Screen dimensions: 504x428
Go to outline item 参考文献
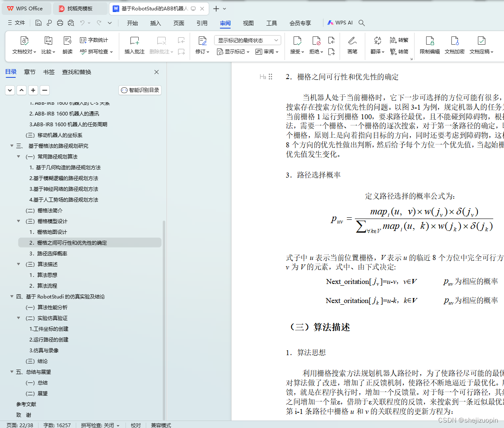pyautogui.click(x=26, y=404)
